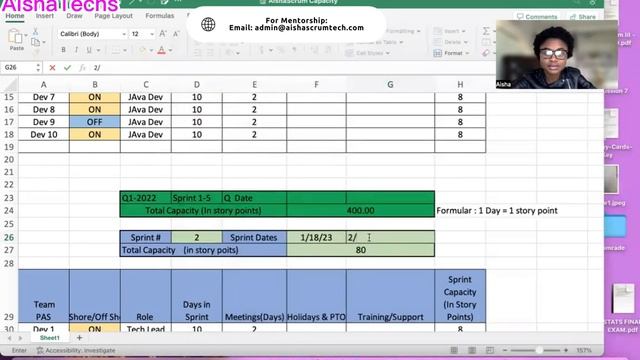Click the globe icon in mentorship banner
This screenshot has height=360, width=640.
click(208, 24)
